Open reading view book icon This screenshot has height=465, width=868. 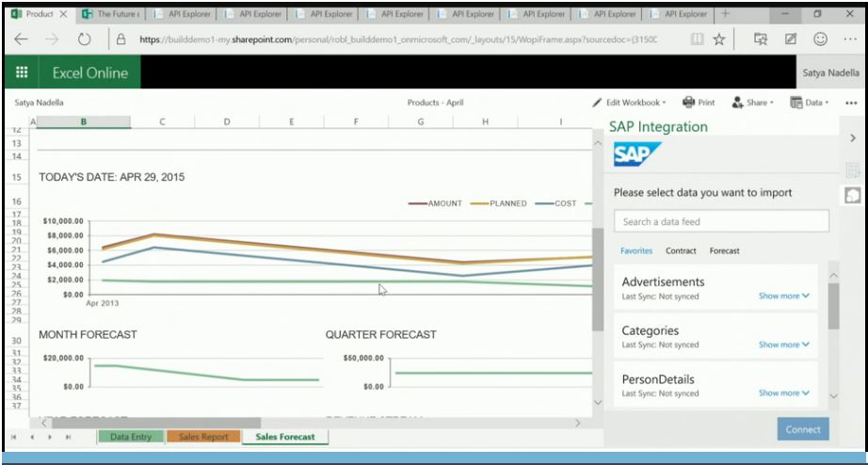coord(698,39)
